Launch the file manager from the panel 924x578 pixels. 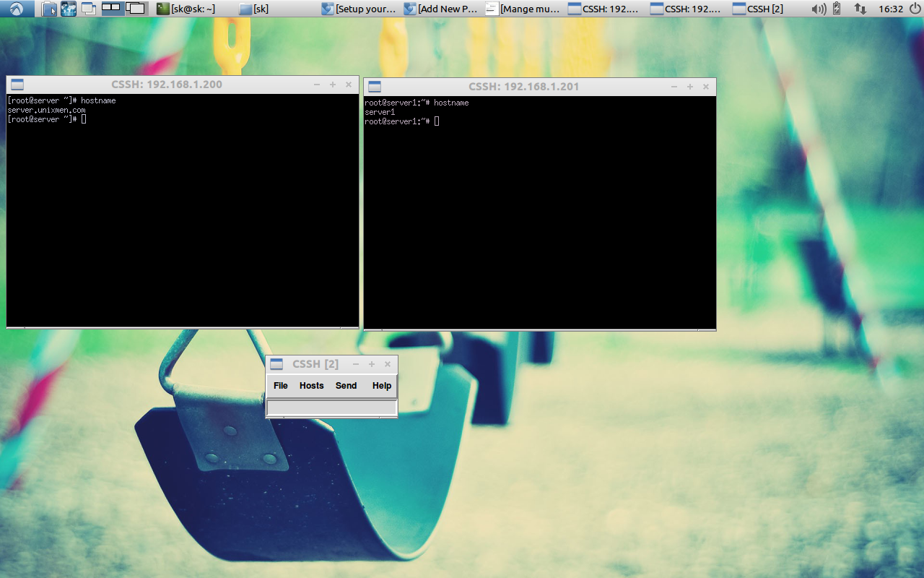tap(48, 9)
